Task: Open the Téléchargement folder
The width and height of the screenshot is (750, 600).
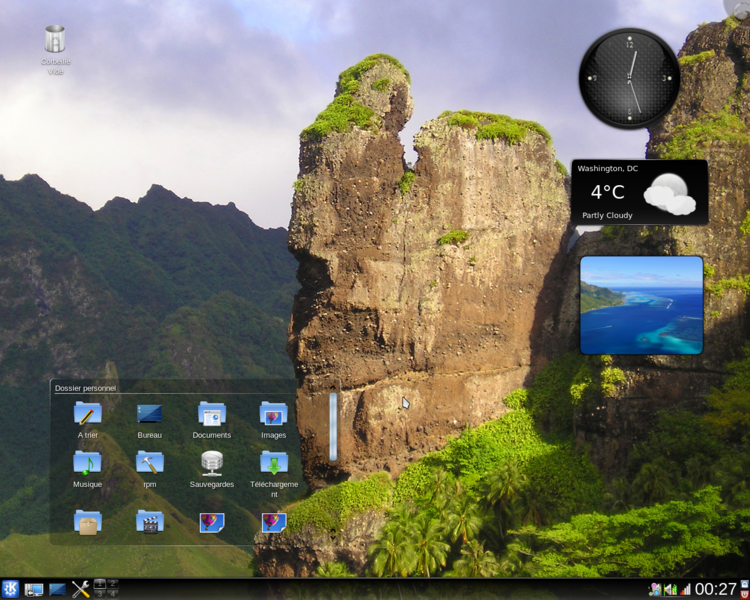Action: click(x=273, y=462)
